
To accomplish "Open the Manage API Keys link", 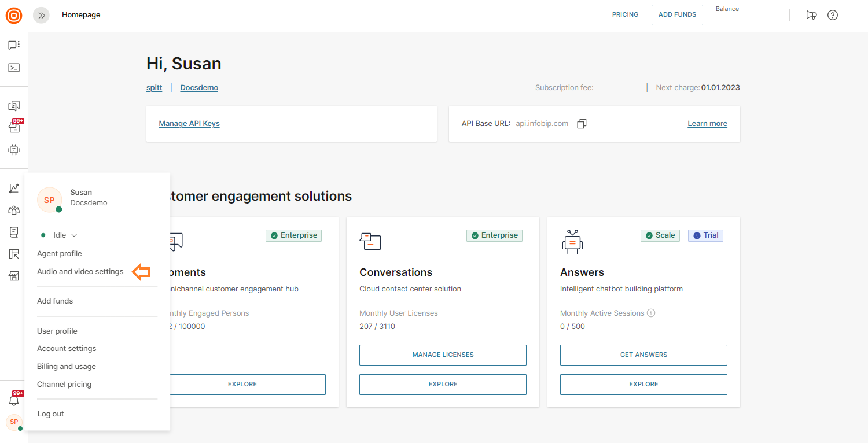I will pyautogui.click(x=189, y=124).
